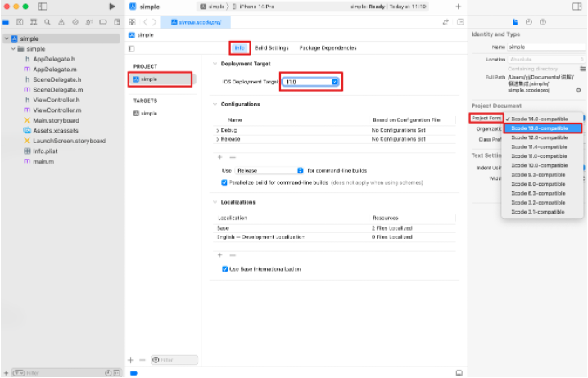Open Info.plist in navigator
This screenshot has height=378, width=588.
click(x=41, y=151)
